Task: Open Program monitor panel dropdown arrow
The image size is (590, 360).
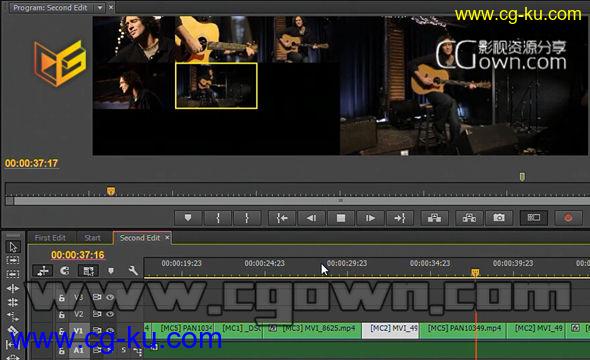Action: pyautogui.click(x=100, y=8)
